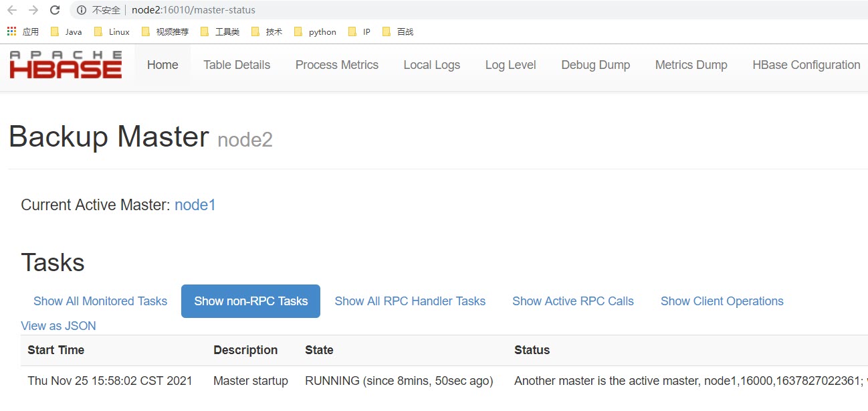
Task: Click the Apache HBase logo
Action: (66, 65)
